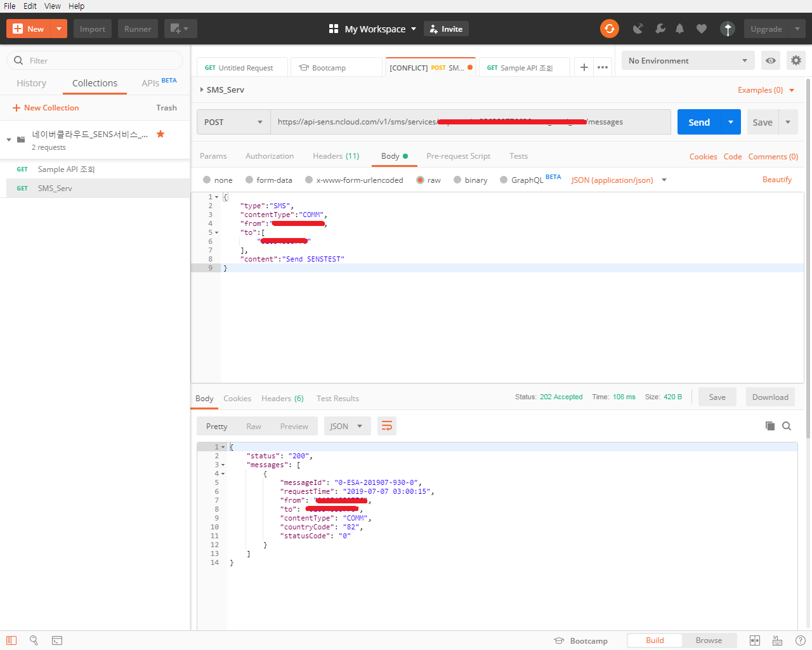Image resolution: width=812 pixels, height=650 pixels.
Task: Open the satellite capture requests icon
Action: pos(638,29)
